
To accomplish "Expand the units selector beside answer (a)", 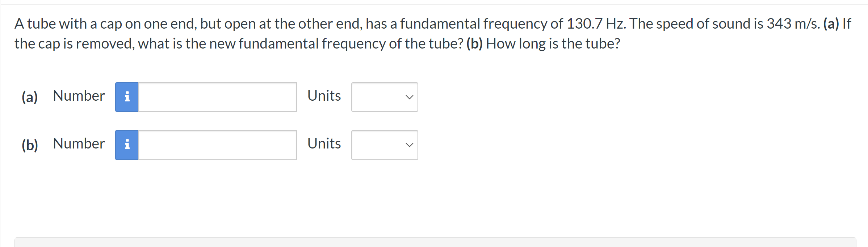I will [x=384, y=97].
